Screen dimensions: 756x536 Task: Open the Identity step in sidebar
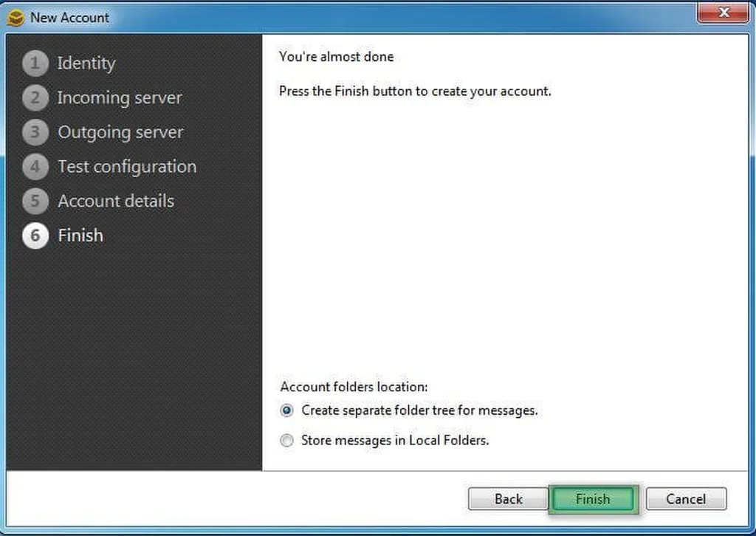86,63
